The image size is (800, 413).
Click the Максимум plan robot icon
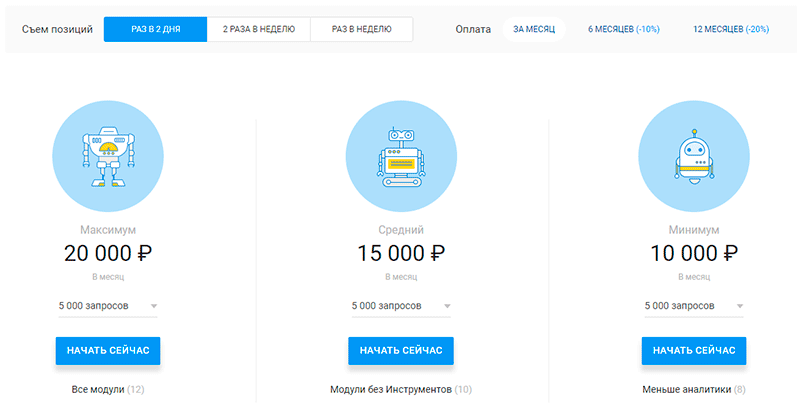coord(108,156)
